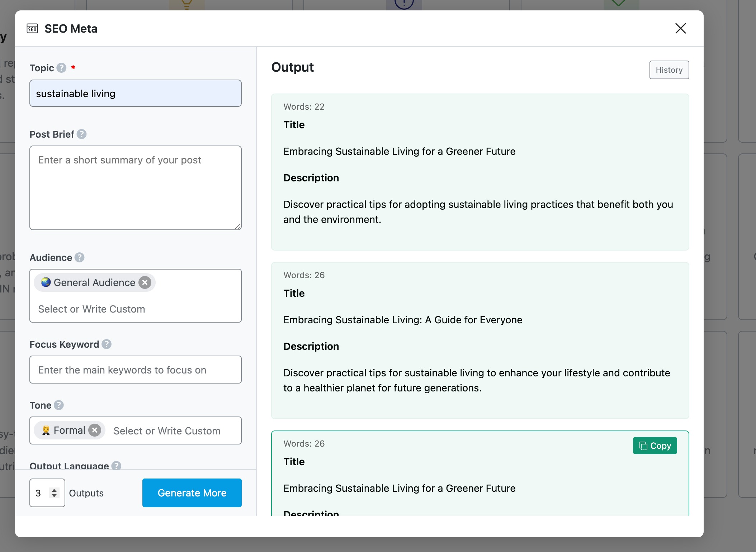Copy the third output result
Image resolution: width=756 pixels, height=552 pixels.
click(655, 446)
